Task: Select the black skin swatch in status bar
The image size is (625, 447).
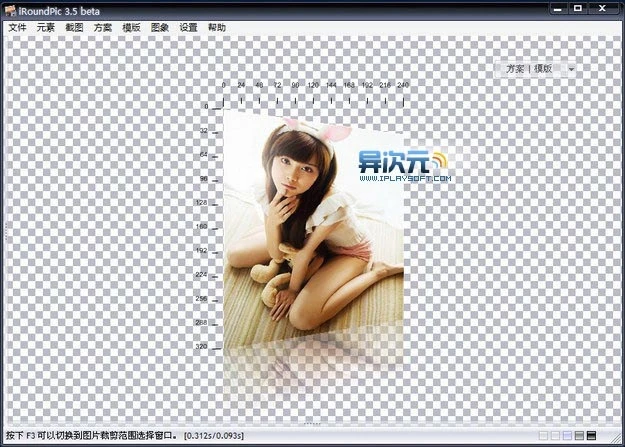Action: coord(592,435)
